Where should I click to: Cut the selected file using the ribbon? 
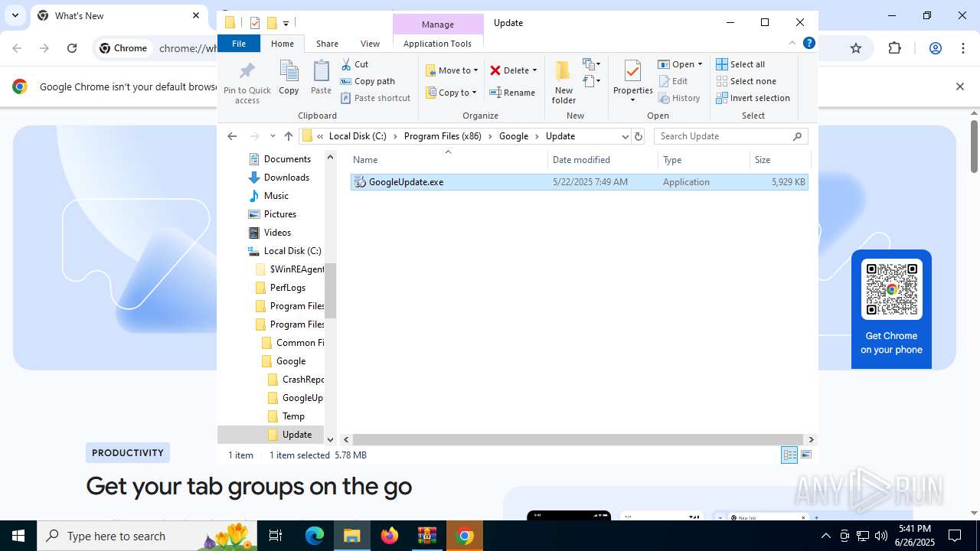pos(354,64)
